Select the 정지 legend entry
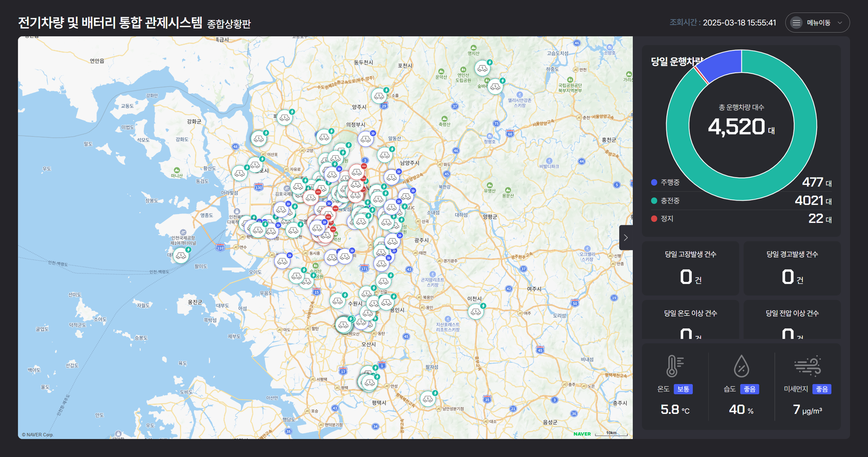 pos(662,219)
